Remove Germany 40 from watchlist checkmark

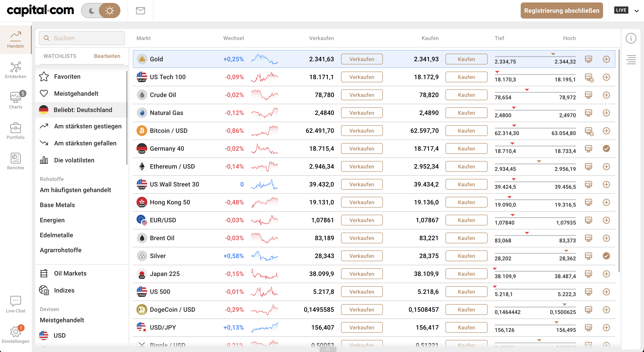[x=606, y=149]
